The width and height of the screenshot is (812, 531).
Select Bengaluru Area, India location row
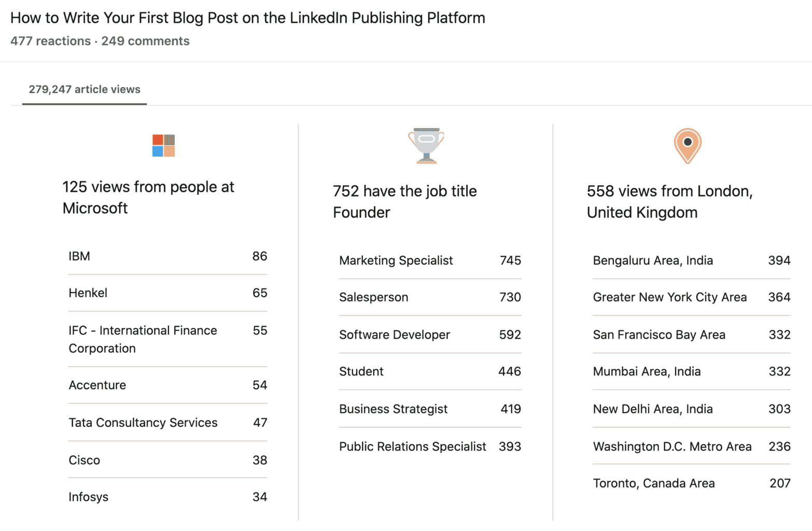(692, 260)
